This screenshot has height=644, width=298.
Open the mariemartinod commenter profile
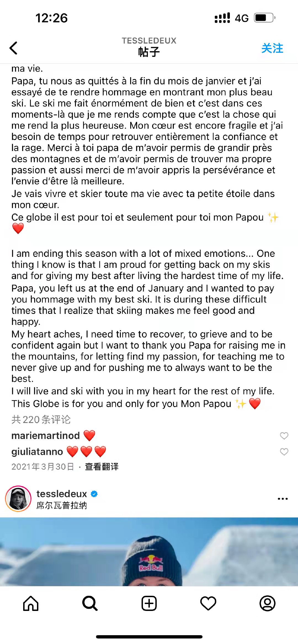(x=46, y=436)
